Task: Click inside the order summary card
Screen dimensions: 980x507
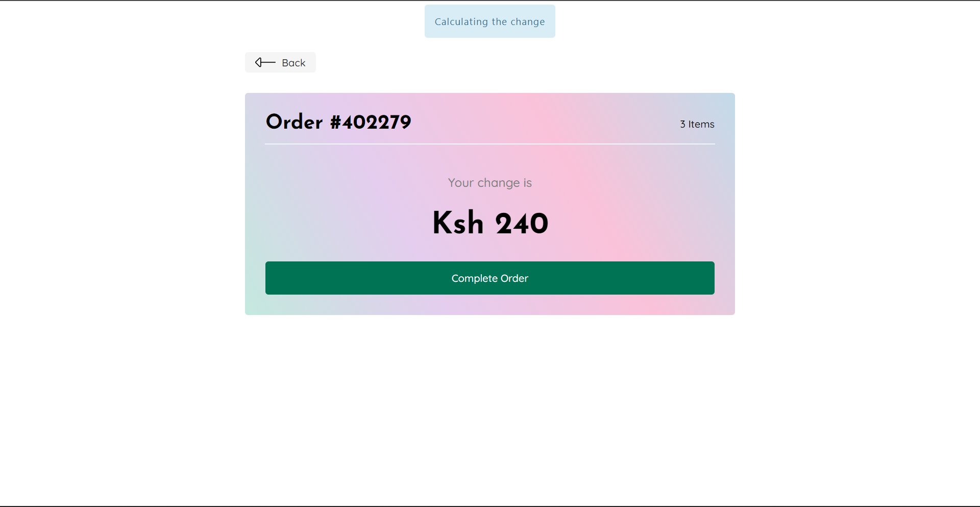Action: [489, 204]
